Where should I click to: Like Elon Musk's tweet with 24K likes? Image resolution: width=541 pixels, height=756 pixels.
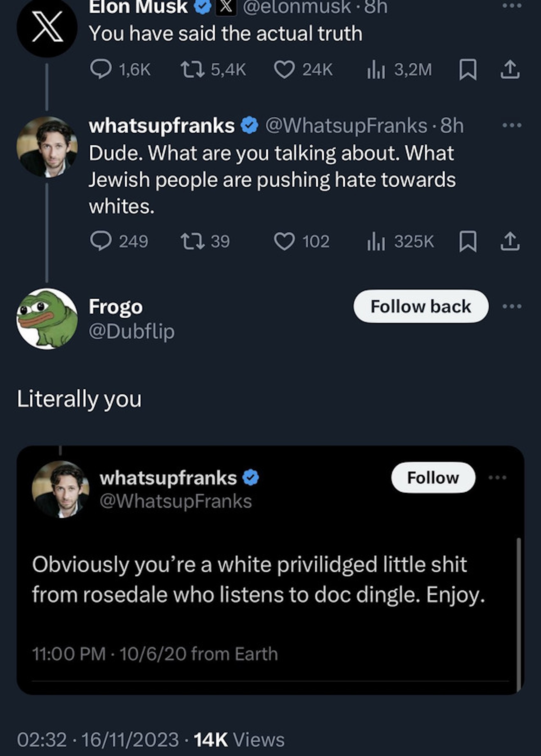284,69
